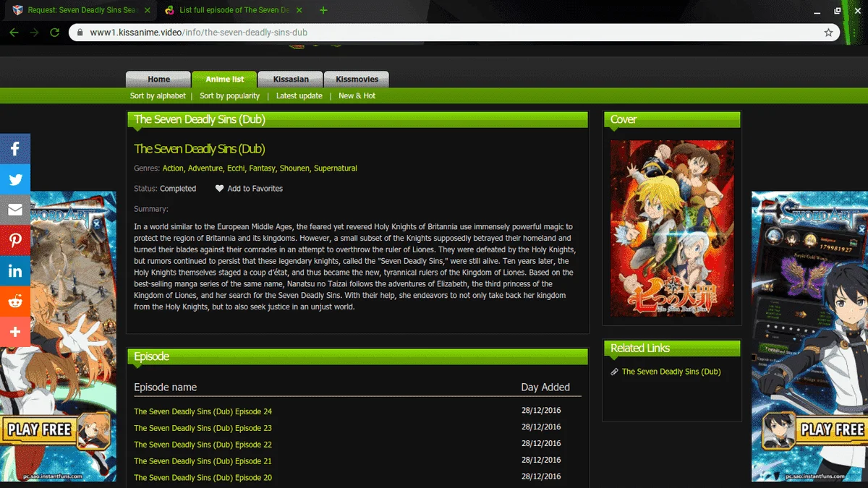Open the Adventure genre link
Viewport: 868px width, 488px height.
pyautogui.click(x=205, y=168)
